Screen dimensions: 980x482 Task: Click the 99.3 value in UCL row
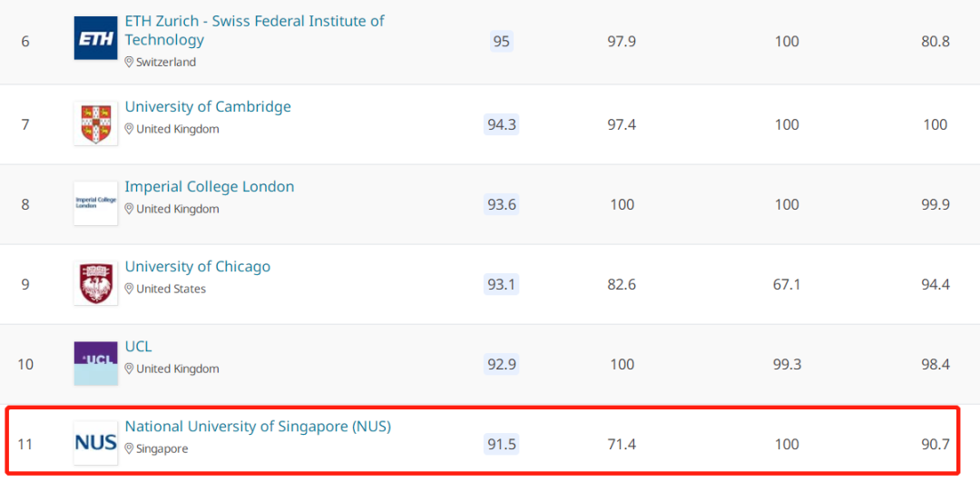tap(787, 365)
